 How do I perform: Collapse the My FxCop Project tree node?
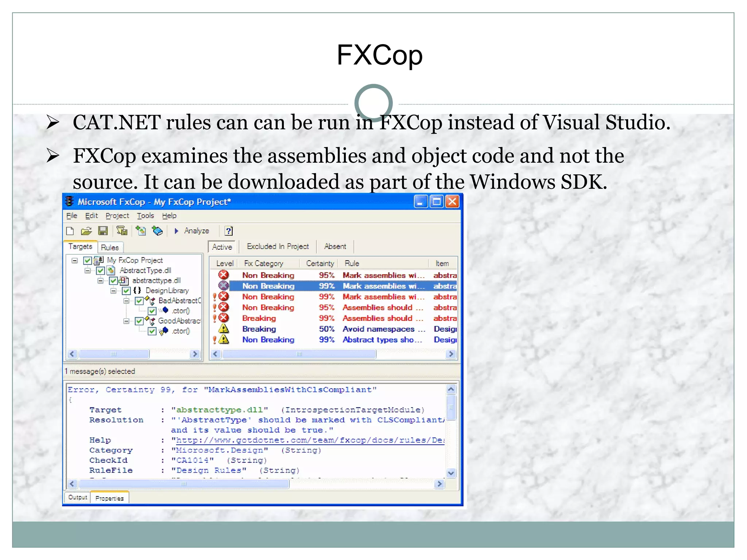click(x=75, y=260)
